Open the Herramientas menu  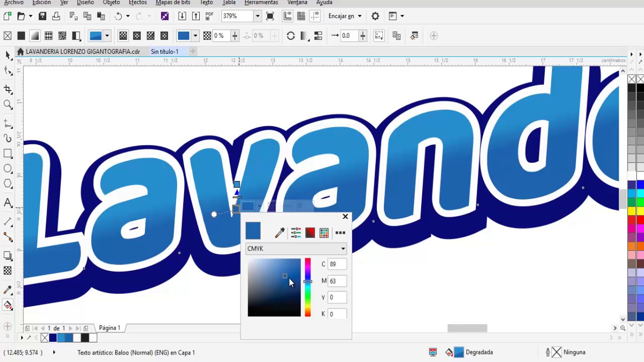click(261, 3)
